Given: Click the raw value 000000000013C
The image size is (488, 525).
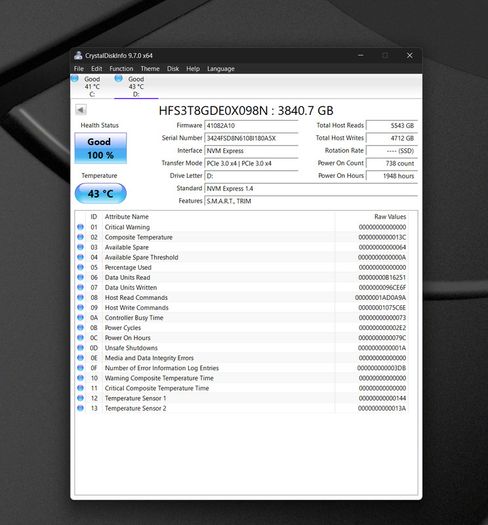Looking at the screenshot, I should click(x=382, y=237).
